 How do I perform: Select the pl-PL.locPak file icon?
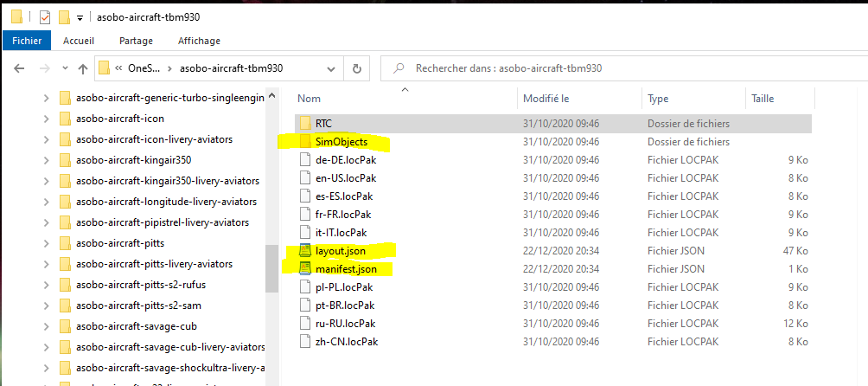point(305,286)
